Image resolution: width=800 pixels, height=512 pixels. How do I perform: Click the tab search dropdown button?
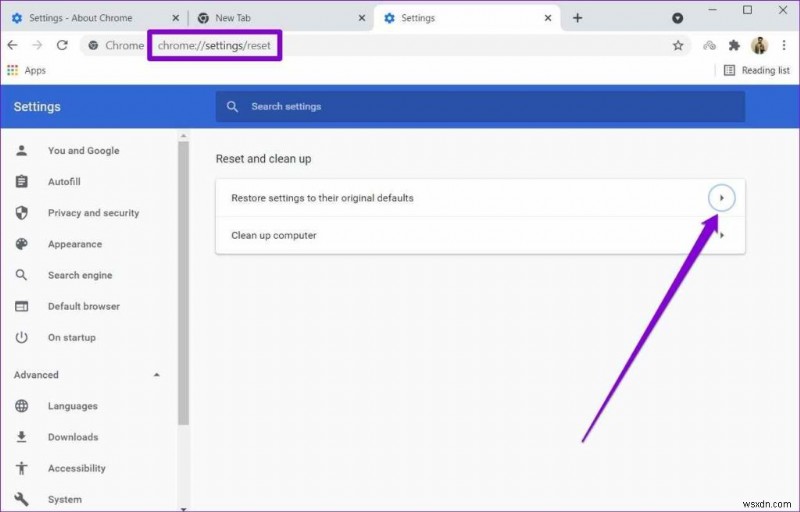678,18
